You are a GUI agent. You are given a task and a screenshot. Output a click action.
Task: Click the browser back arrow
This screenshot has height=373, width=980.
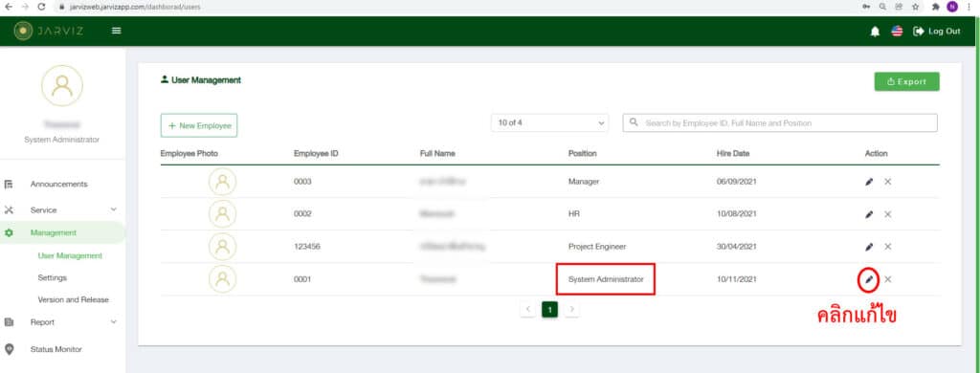pyautogui.click(x=8, y=7)
